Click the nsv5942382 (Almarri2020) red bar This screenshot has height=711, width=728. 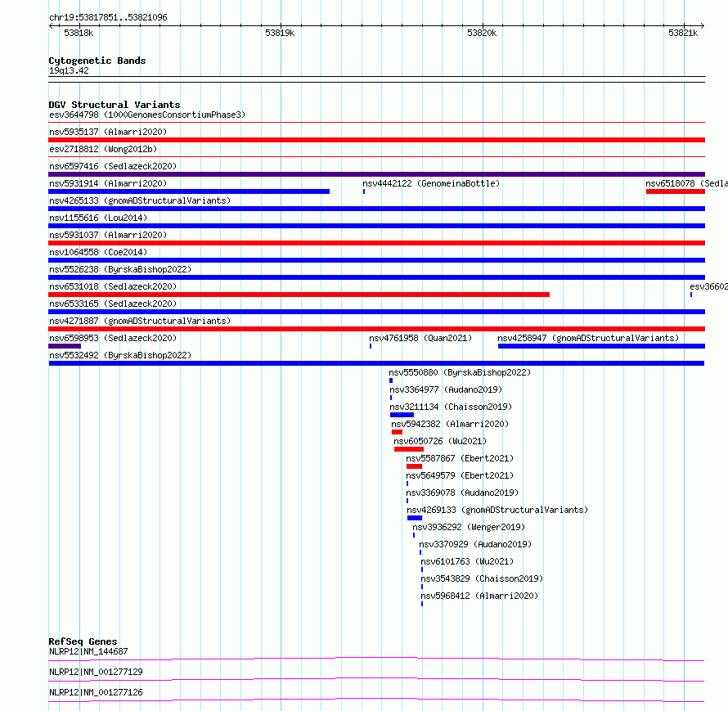tap(397, 432)
